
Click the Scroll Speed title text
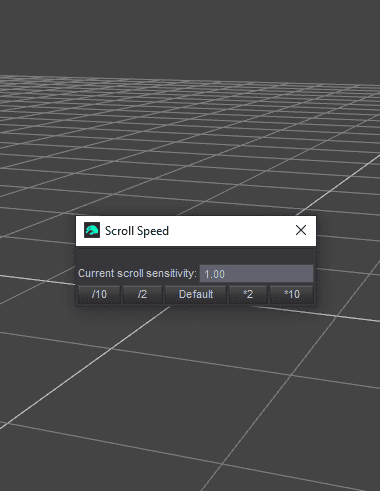click(x=137, y=231)
